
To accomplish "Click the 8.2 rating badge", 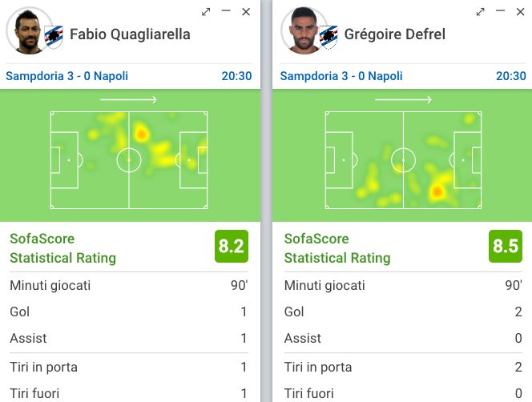I will tap(232, 247).
